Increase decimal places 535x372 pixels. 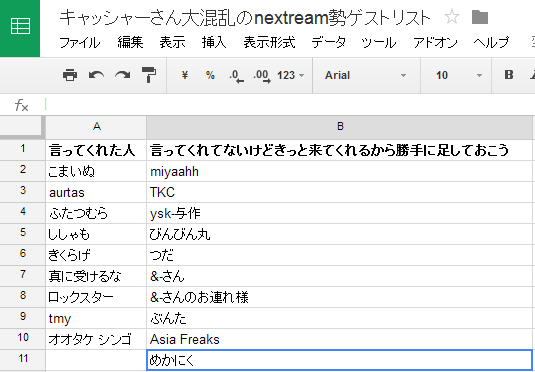pos(262,76)
